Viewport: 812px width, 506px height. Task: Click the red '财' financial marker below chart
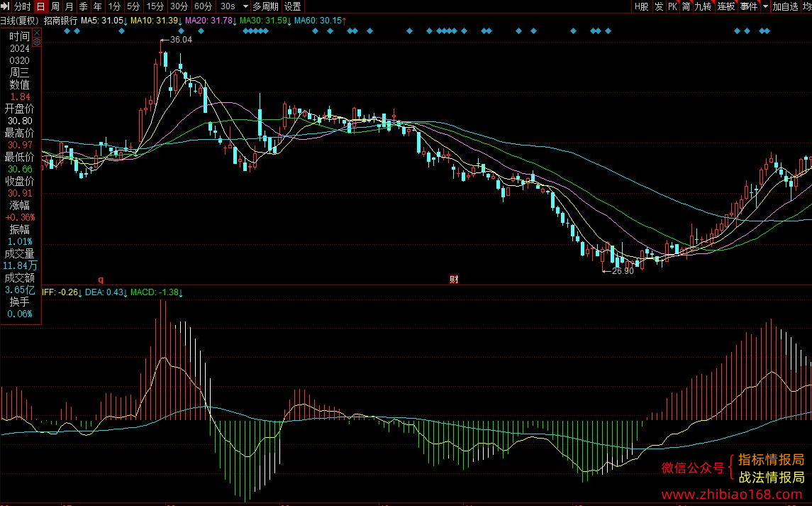[454, 280]
